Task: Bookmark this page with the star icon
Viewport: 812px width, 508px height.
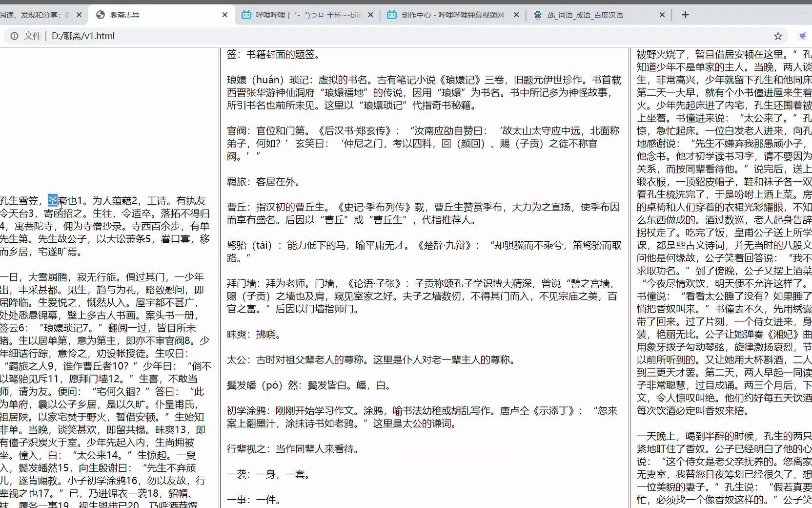Action: tap(778, 36)
